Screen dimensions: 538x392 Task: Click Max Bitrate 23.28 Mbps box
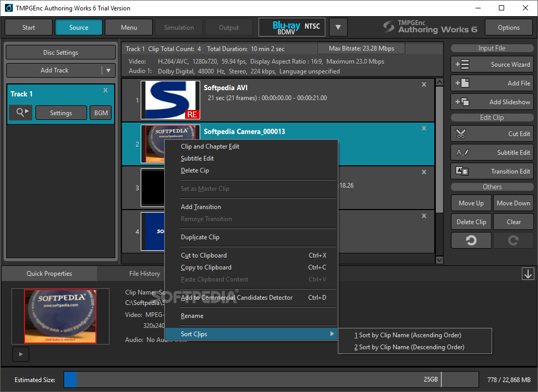coord(361,48)
